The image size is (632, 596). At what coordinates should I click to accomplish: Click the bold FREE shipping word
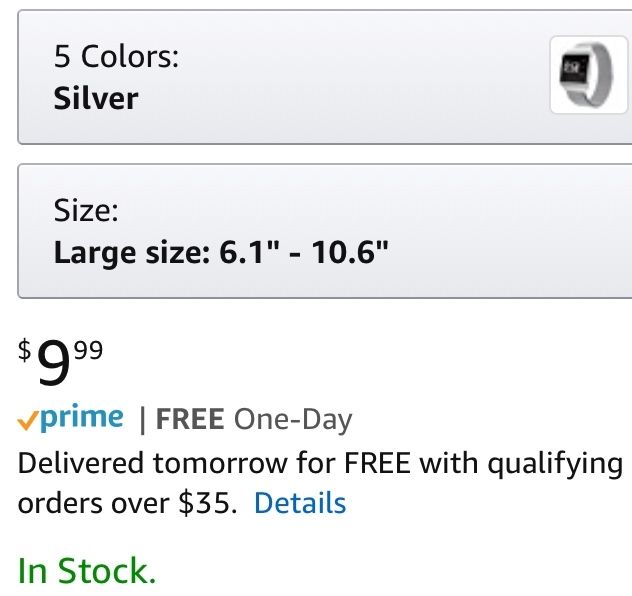[x=190, y=420]
